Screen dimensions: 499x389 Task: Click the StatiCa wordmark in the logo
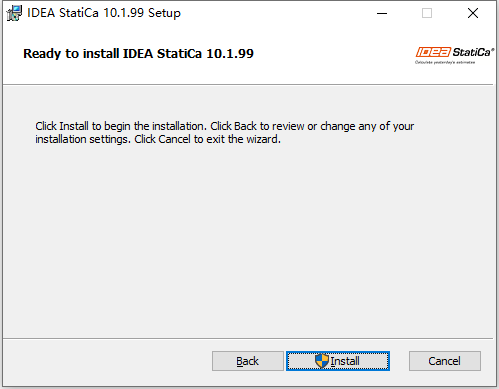pyautogui.click(x=473, y=52)
